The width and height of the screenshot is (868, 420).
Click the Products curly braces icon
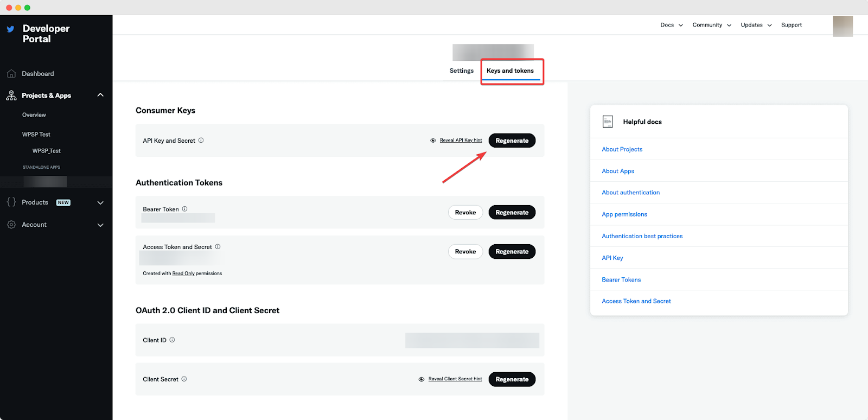point(11,202)
